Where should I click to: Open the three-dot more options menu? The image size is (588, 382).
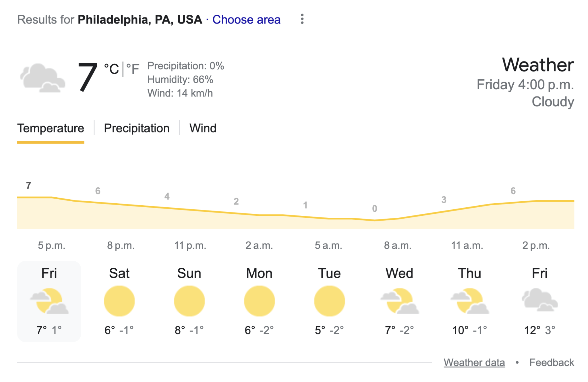click(302, 19)
